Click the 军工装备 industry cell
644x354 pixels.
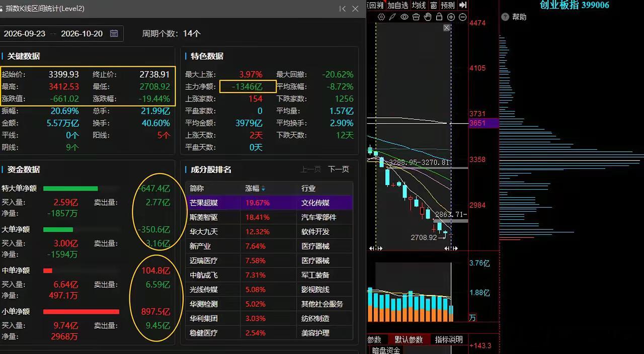(315, 275)
